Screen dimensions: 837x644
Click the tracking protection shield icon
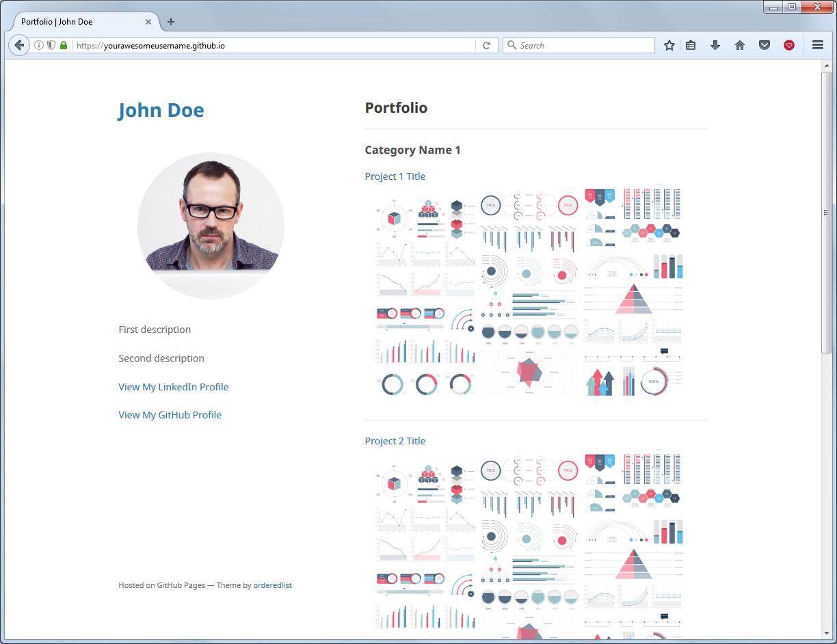pyautogui.click(x=51, y=45)
